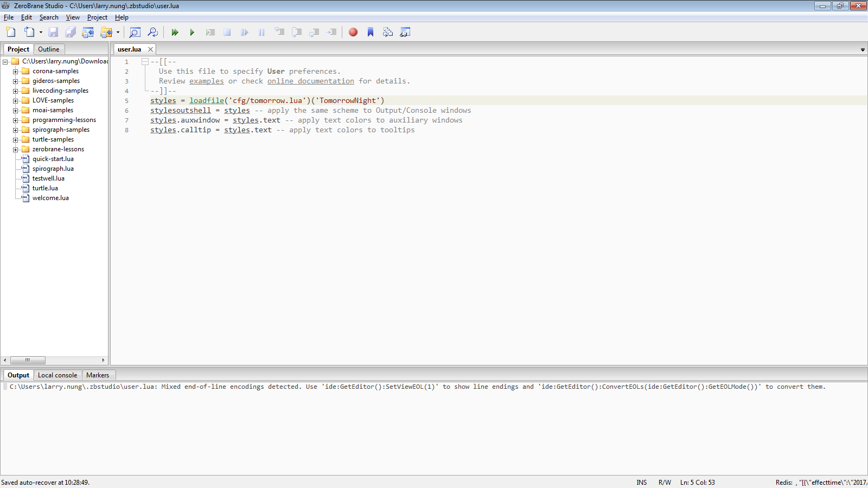Open the Find text tool
The width and height of the screenshot is (868, 488).
click(x=135, y=32)
